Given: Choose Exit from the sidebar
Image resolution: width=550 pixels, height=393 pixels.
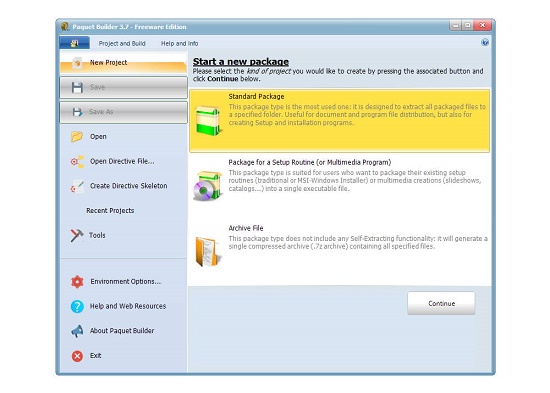Looking at the screenshot, I should click(x=95, y=355).
